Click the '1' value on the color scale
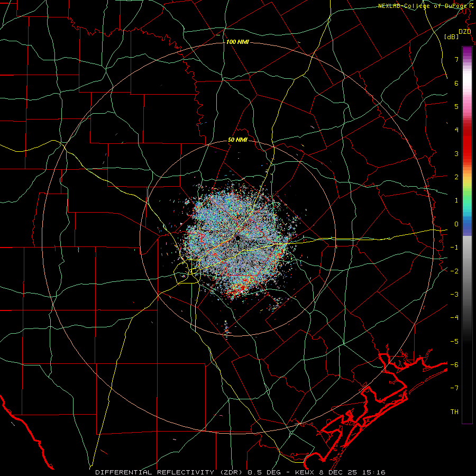Screen dimensions: 476x476 pyautogui.click(x=456, y=200)
